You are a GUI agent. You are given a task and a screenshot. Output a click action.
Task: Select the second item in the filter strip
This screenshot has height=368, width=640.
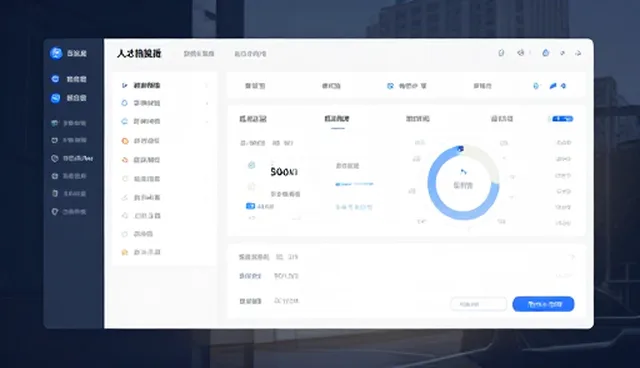(x=331, y=86)
